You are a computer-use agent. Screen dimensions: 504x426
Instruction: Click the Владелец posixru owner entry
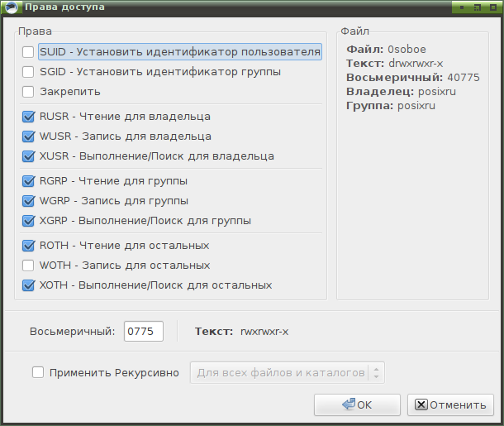[x=401, y=92]
